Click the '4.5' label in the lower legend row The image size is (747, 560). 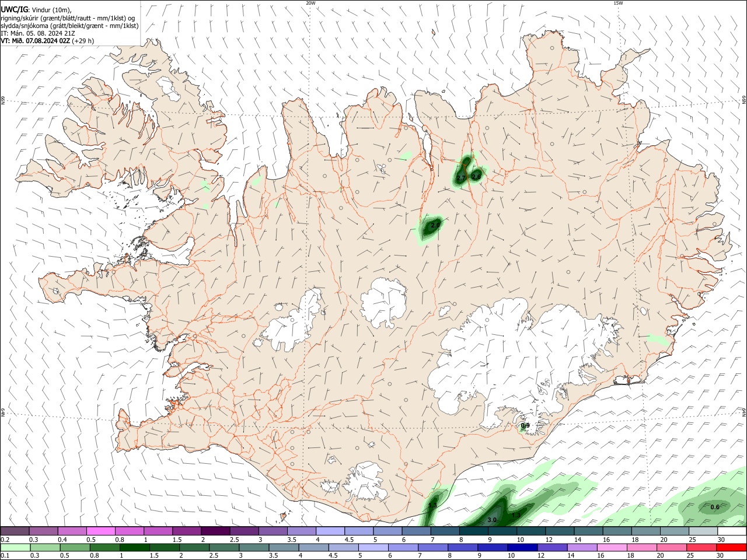click(x=333, y=555)
